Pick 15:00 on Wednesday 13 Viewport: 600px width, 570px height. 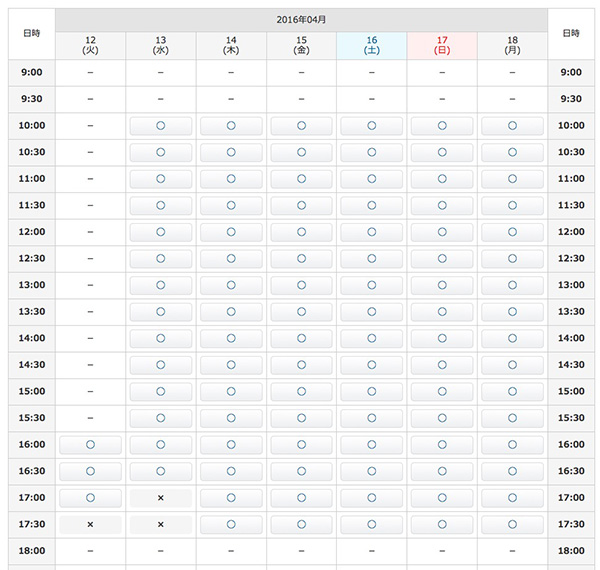pyautogui.click(x=160, y=391)
